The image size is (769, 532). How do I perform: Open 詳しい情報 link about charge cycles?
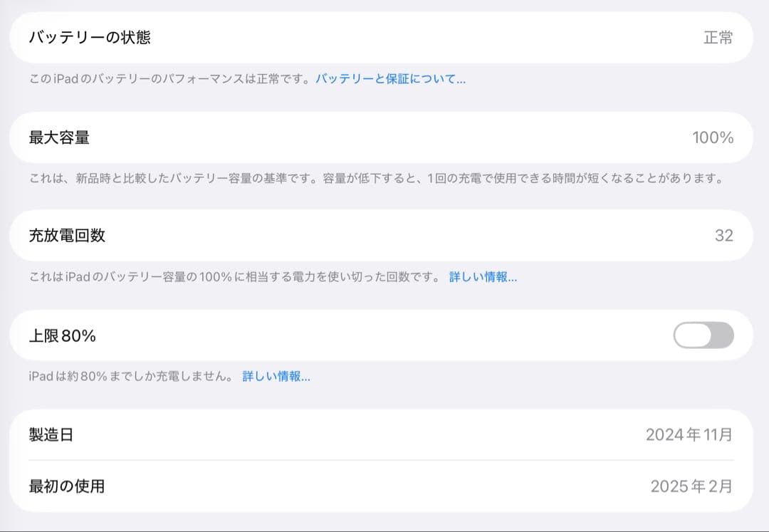point(485,277)
